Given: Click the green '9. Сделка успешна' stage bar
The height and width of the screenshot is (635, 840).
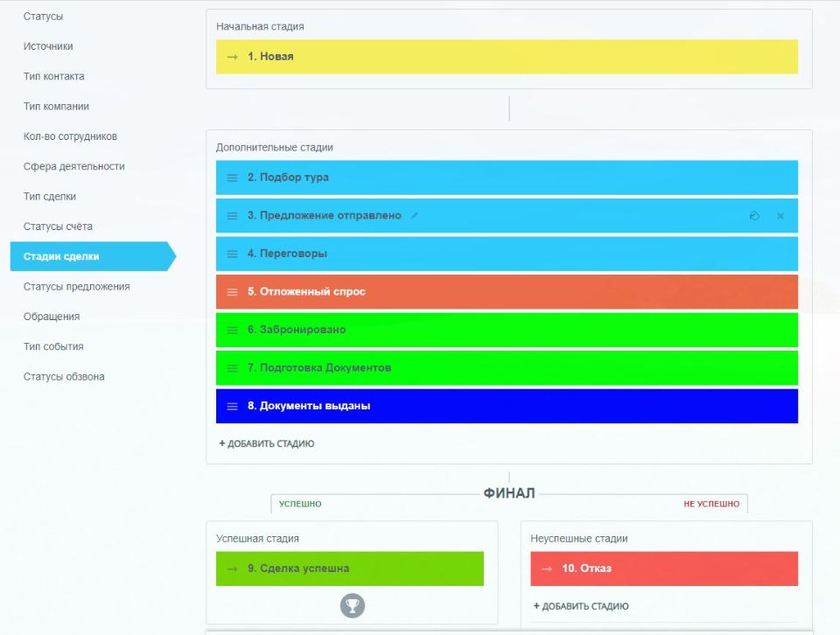Looking at the screenshot, I should [350, 569].
